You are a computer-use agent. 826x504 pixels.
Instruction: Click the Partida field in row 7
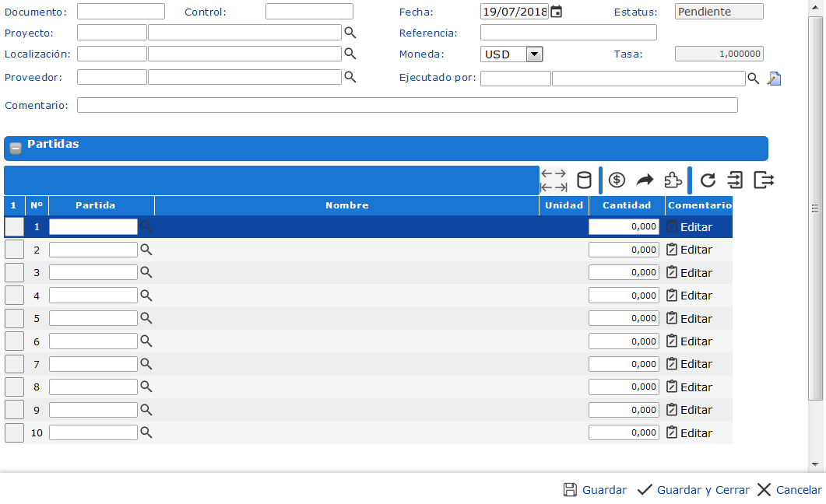point(93,364)
